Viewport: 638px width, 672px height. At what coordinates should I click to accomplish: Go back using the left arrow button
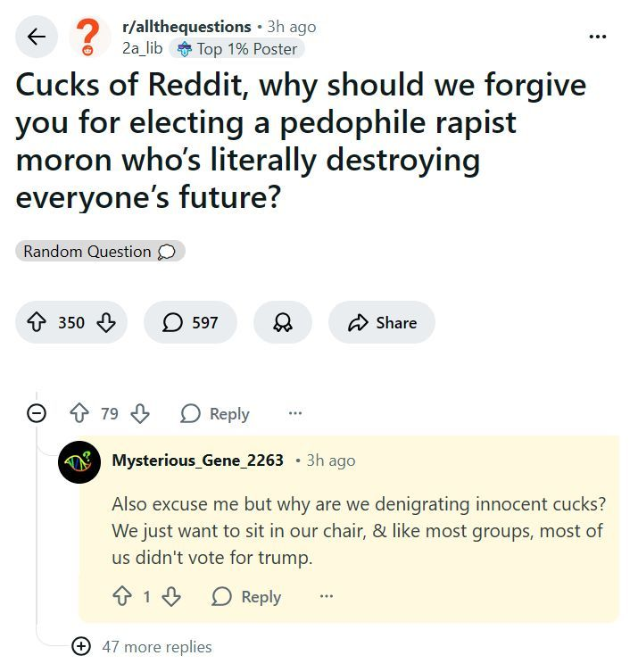(37, 37)
